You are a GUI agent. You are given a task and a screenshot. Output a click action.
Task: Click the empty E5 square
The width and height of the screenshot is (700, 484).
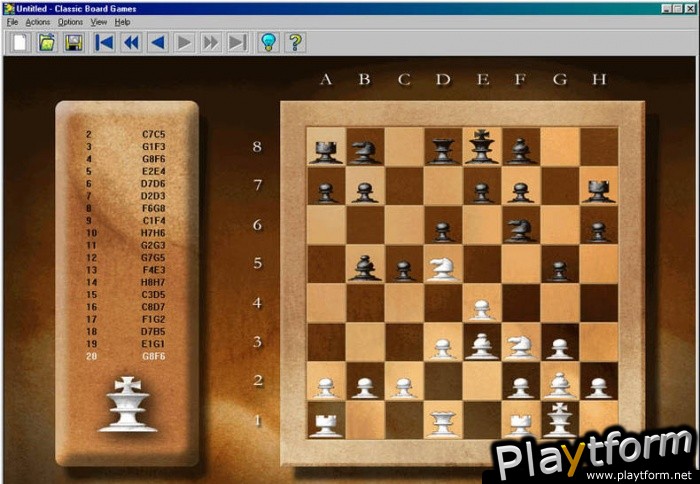pyautogui.click(x=482, y=264)
